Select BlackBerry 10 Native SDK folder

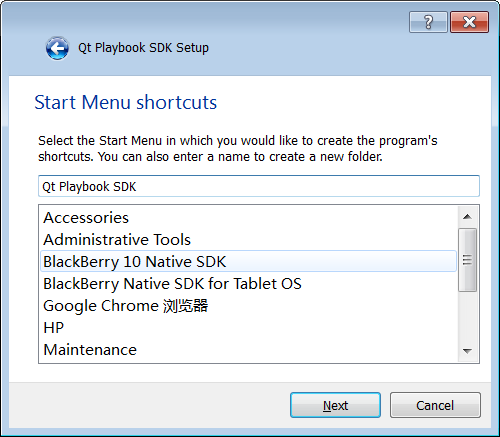[x=248, y=261]
